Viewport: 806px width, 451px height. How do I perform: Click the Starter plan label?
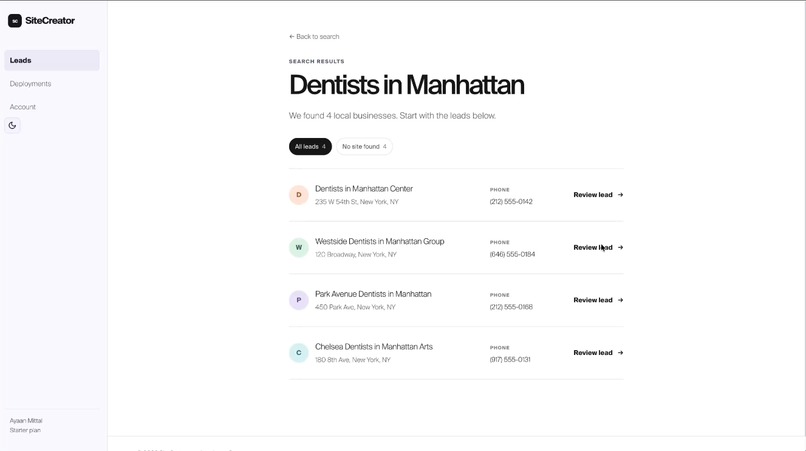pos(25,430)
